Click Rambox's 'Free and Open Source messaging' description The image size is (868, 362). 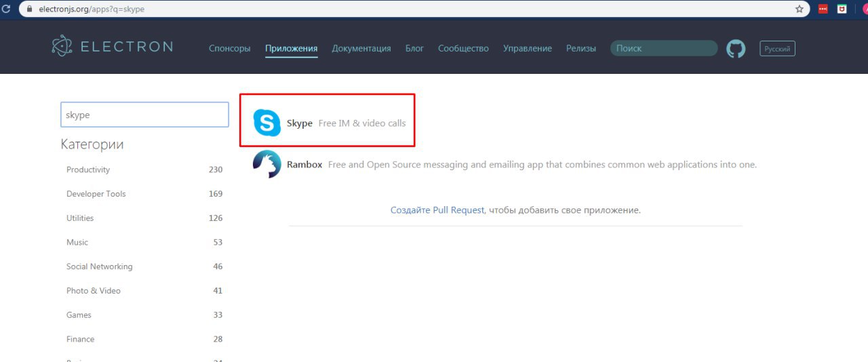tap(542, 164)
